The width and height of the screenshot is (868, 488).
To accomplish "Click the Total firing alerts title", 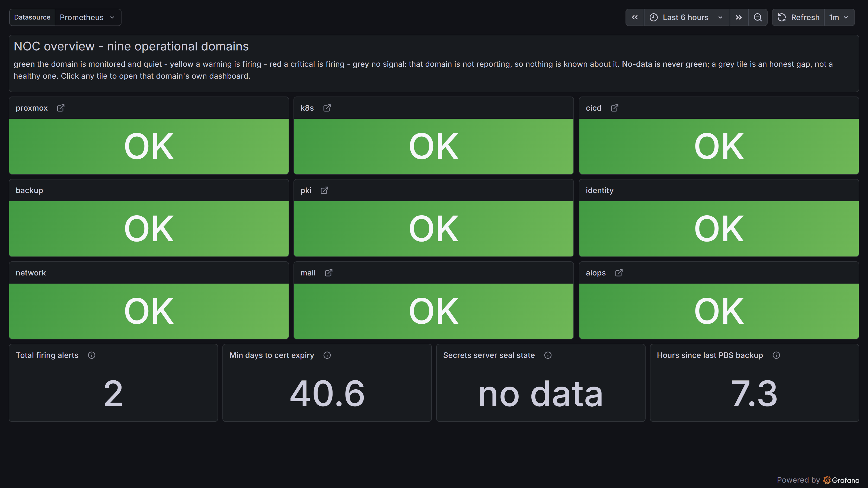I will click(x=47, y=355).
